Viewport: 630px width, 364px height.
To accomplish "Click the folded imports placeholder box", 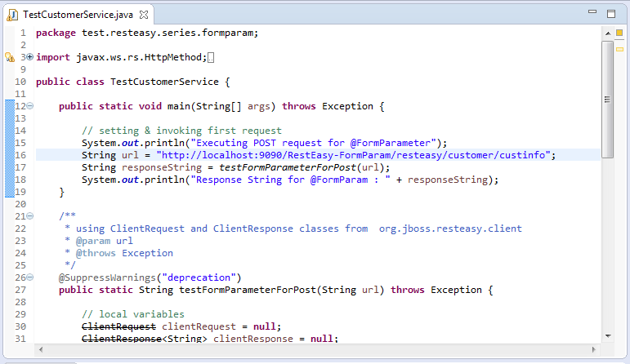I will [x=211, y=58].
